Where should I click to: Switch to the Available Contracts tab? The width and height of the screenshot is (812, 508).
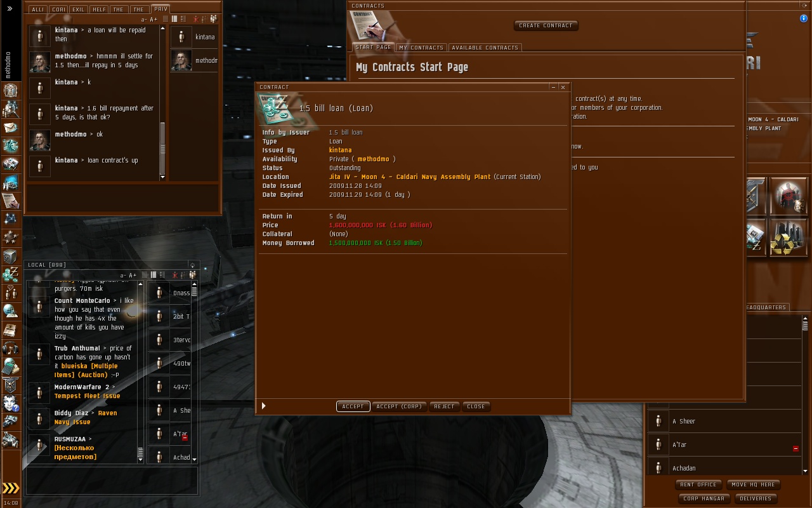pos(485,48)
